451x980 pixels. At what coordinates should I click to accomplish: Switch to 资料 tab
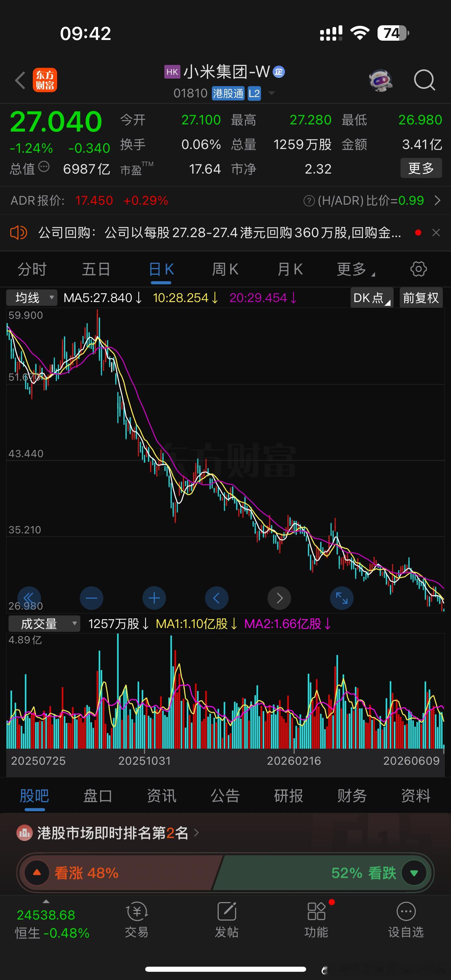[x=416, y=795]
